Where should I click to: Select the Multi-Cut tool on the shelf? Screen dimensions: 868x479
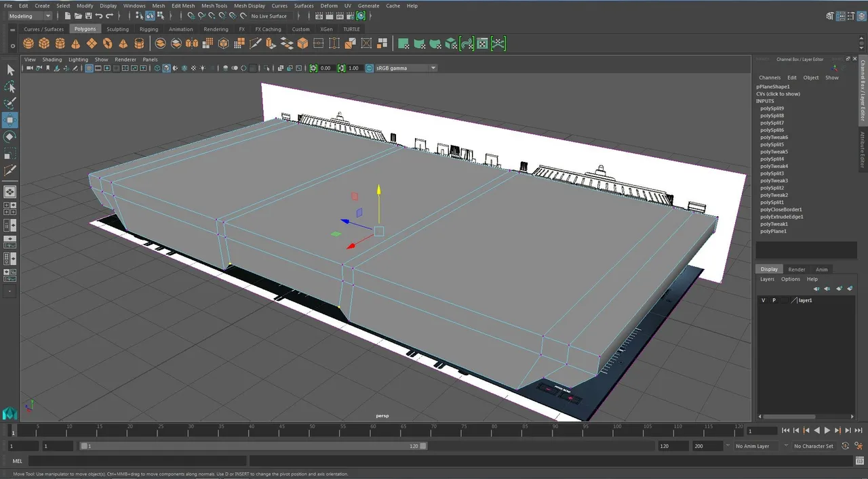256,43
